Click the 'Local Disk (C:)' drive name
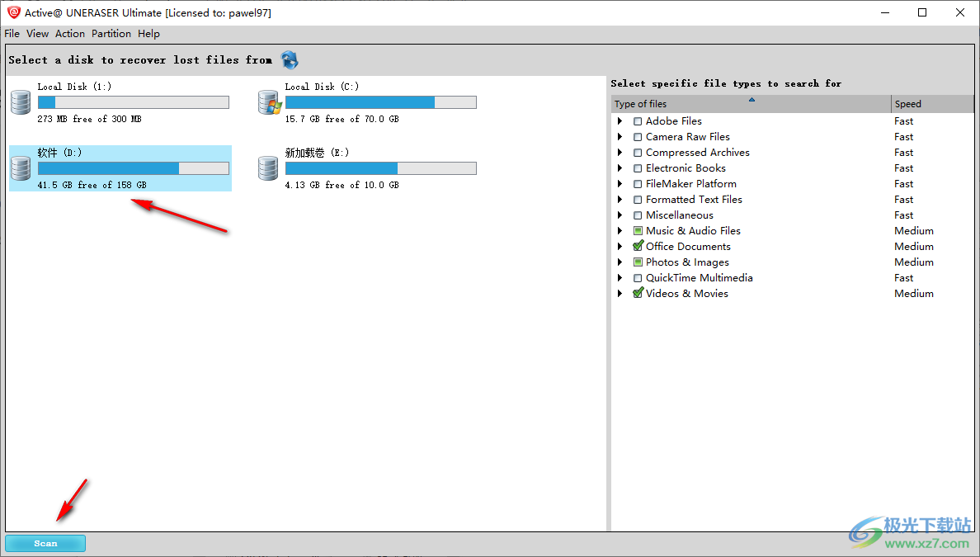This screenshot has width=980, height=557. pyautogui.click(x=322, y=87)
